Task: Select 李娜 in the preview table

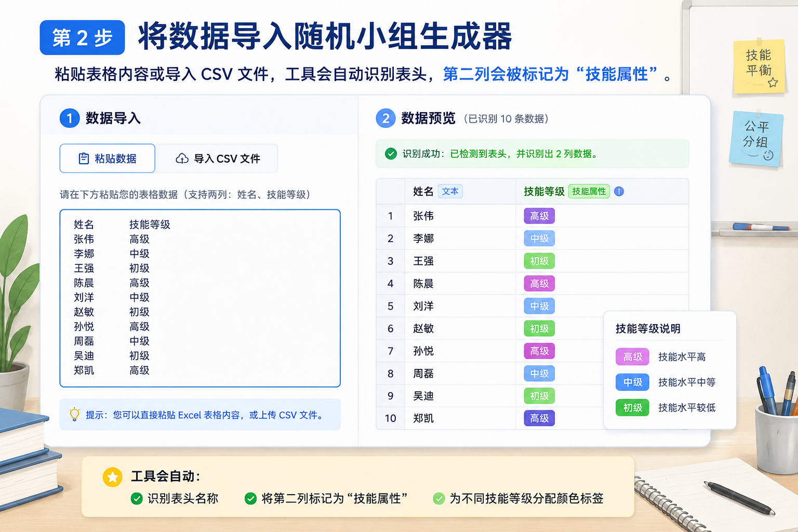Action: click(x=423, y=238)
